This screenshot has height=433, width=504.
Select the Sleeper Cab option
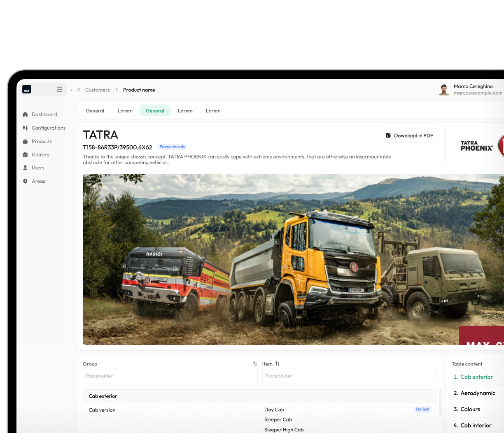click(x=278, y=419)
